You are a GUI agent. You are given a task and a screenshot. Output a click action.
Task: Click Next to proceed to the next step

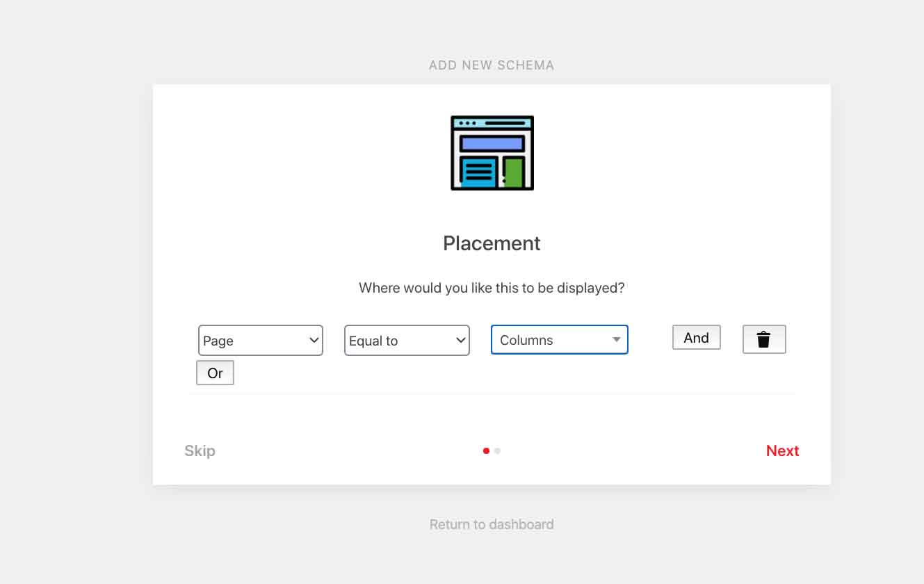point(782,451)
